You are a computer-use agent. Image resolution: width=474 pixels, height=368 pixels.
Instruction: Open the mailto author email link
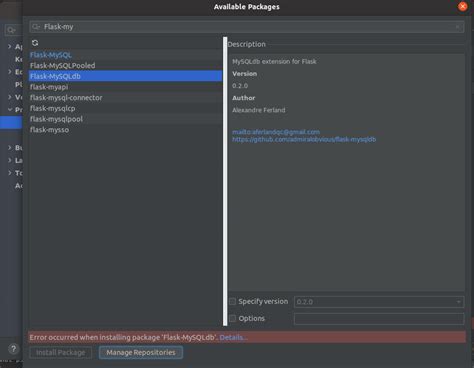pos(276,132)
